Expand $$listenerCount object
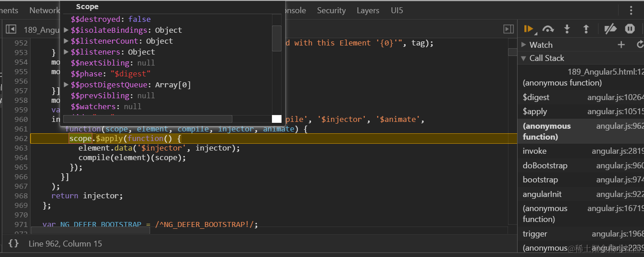 [x=66, y=41]
